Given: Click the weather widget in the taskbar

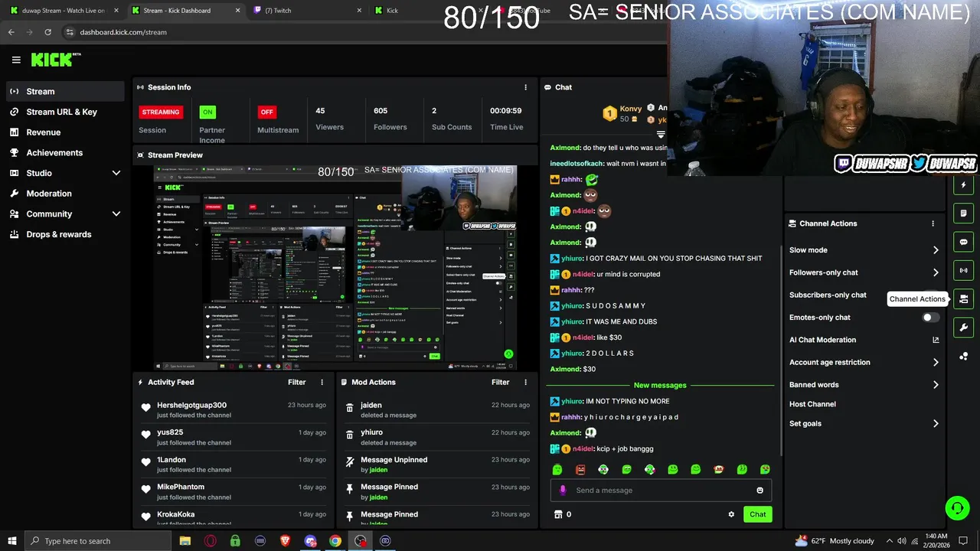Looking at the screenshot, I should coord(835,541).
